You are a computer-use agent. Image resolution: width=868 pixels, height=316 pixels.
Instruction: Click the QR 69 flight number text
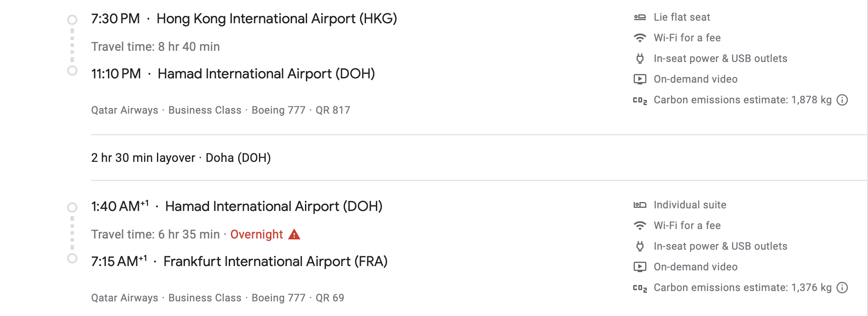click(330, 298)
